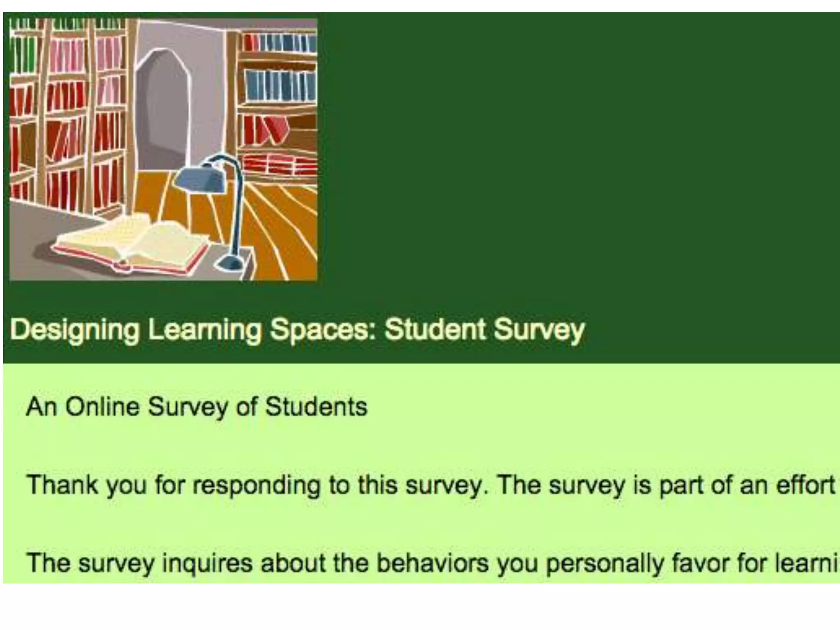Click the gray arched doorway

[163, 109]
